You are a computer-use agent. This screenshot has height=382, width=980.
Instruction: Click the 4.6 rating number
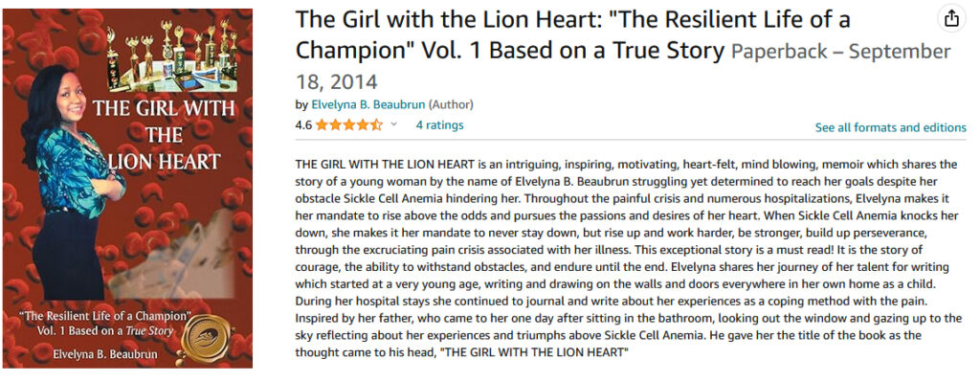[303, 125]
